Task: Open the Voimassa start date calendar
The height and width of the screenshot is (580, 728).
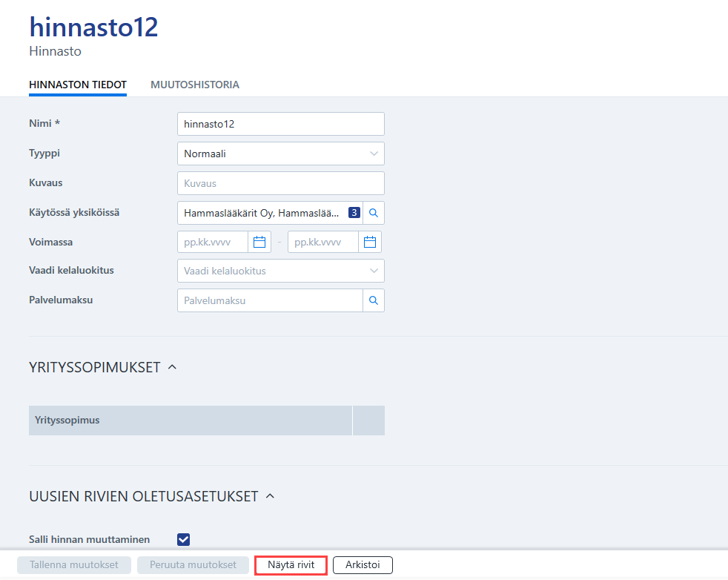Action: (x=259, y=242)
